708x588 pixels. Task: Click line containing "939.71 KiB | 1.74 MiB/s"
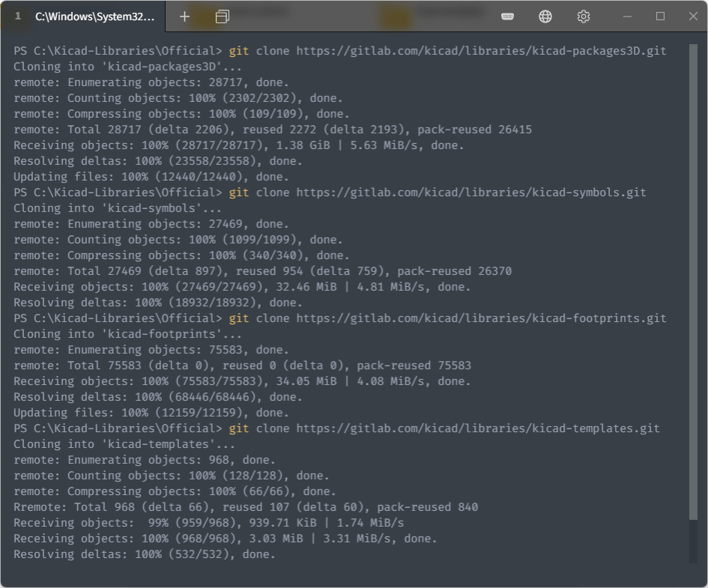pyautogui.click(x=208, y=523)
